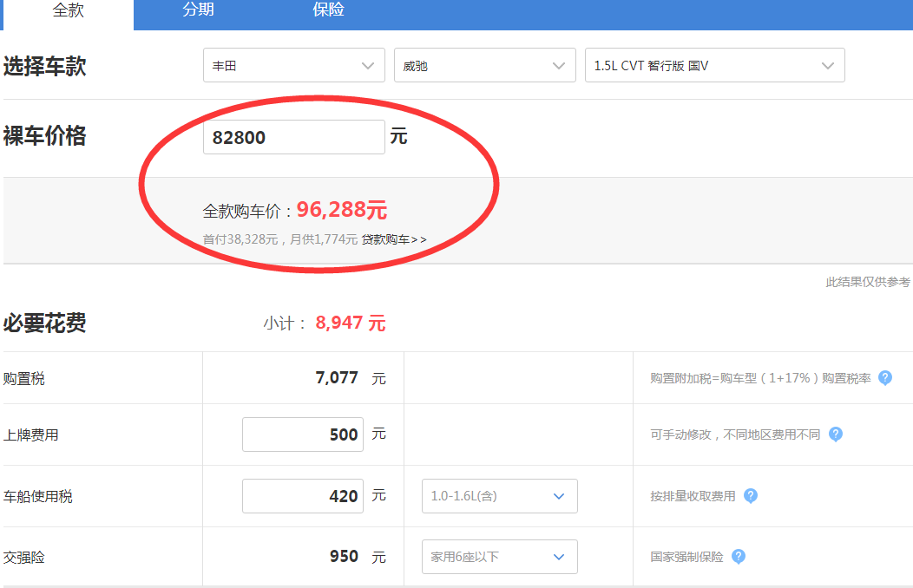Click the 7,077 purchase tax value
Screen dimensions: 913x588
(x=337, y=378)
